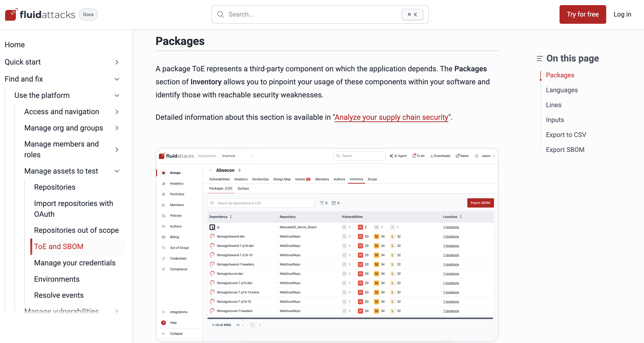644x343 pixels.
Task: Click the Portfolios icon
Action: click(164, 194)
